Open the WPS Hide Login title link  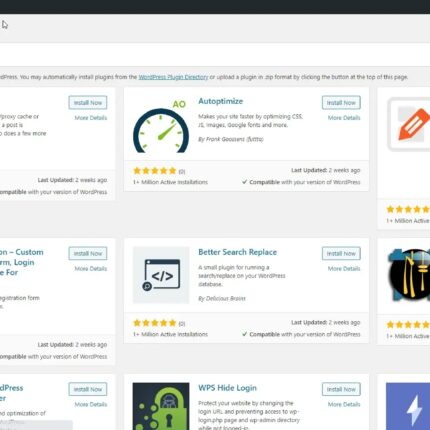pyautogui.click(x=227, y=388)
